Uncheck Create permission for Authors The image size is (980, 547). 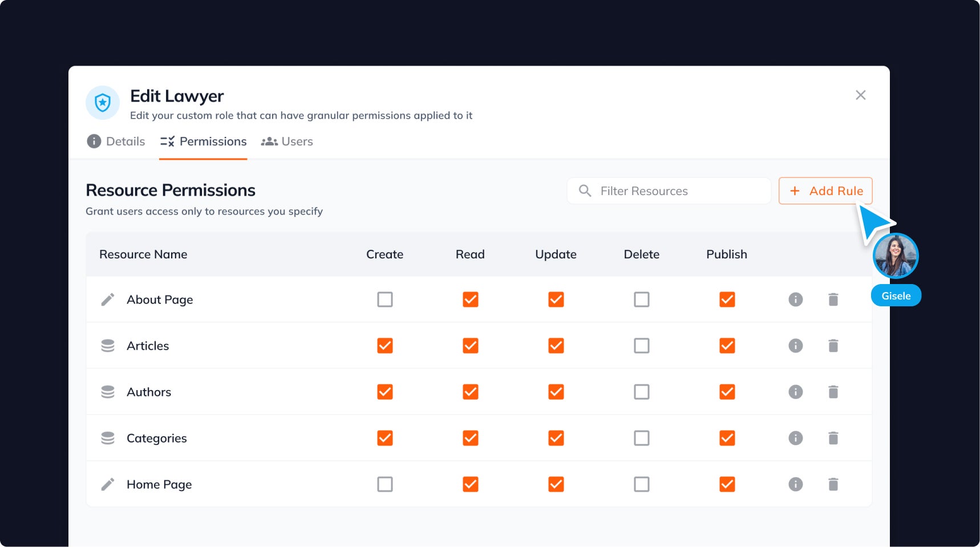[x=385, y=392]
